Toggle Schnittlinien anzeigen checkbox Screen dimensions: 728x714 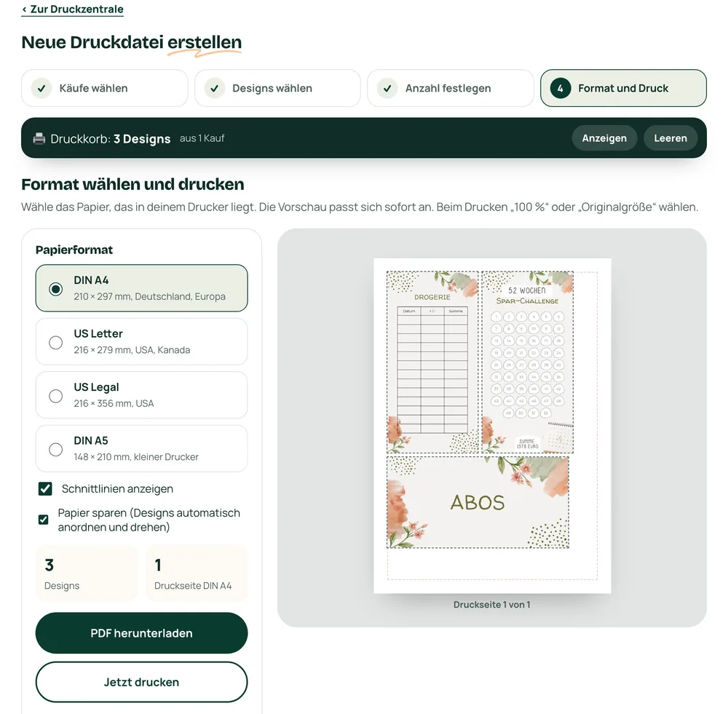tap(45, 489)
